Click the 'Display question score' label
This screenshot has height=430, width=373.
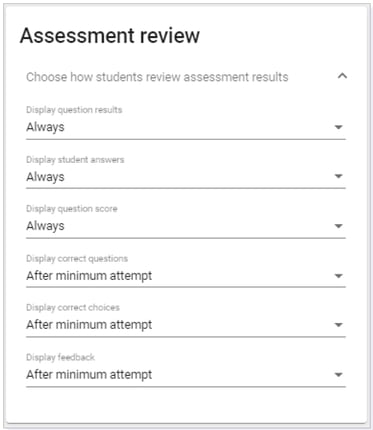[x=72, y=209]
